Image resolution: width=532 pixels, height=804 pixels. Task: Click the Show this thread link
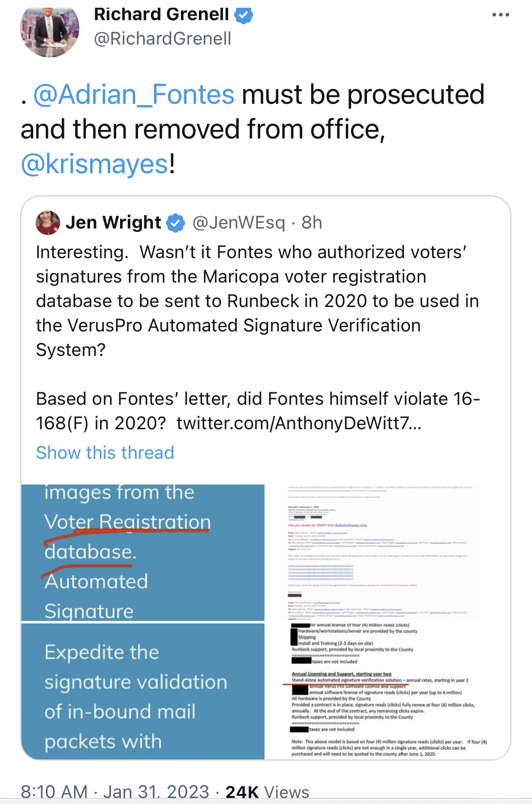pyautogui.click(x=105, y=452)
